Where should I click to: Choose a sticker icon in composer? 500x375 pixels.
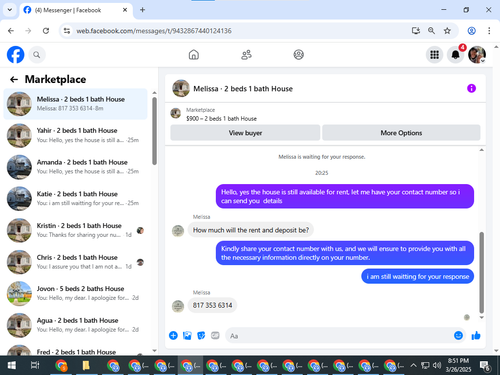pos(201,335)
